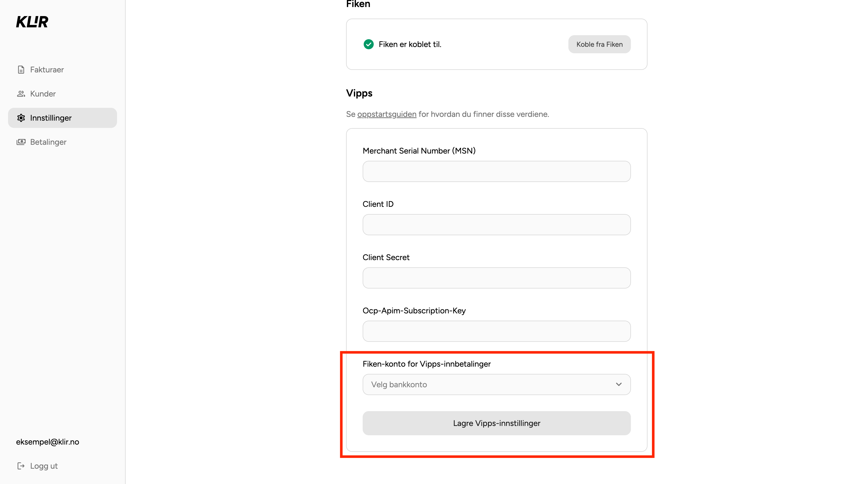
Task: Open the oppstartsguiden link
Action: coord(387,114)
